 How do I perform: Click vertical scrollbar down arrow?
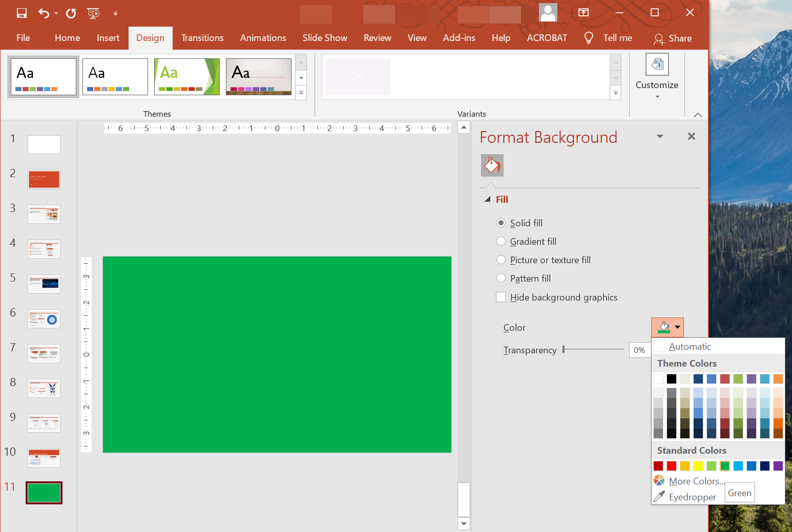coord(464,523)
